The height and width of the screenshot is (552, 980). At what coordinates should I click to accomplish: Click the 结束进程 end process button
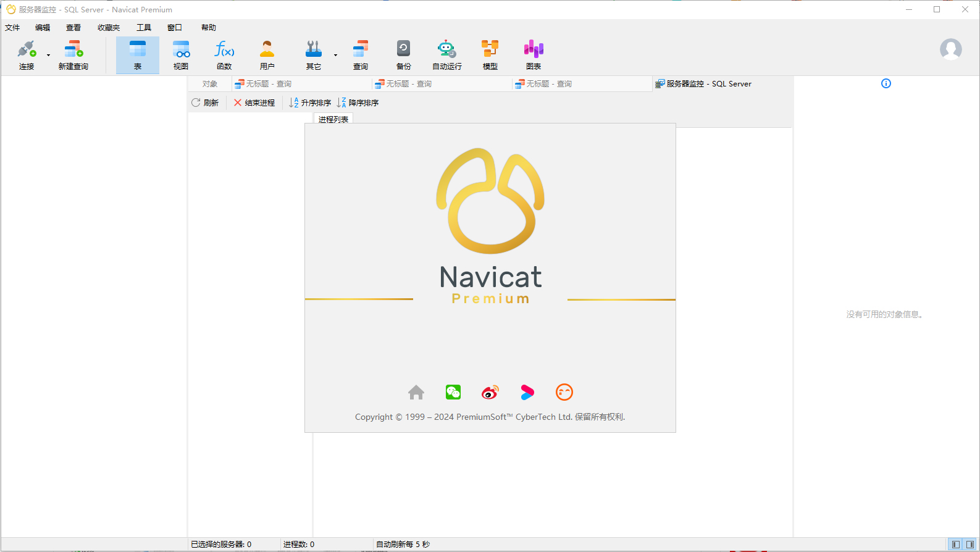pyautogui.click(x=254, y=103)
